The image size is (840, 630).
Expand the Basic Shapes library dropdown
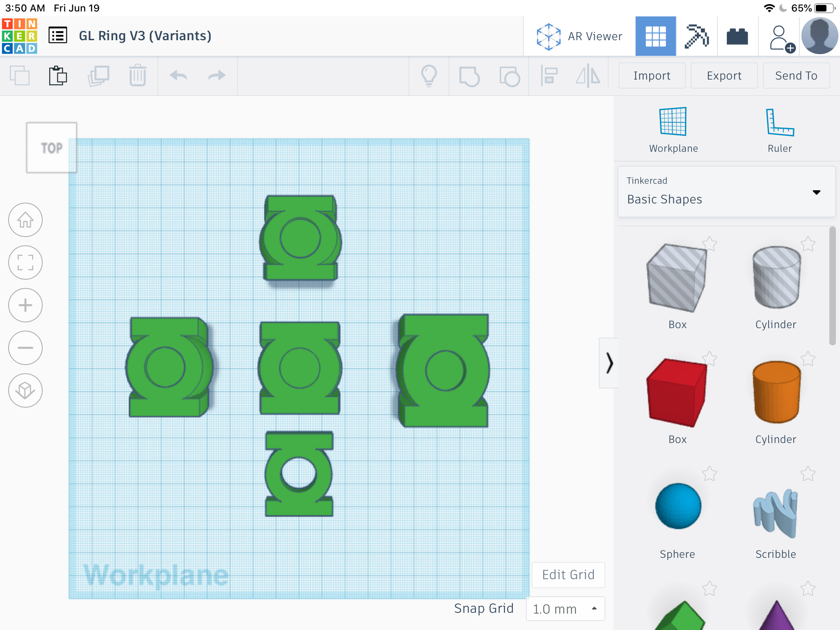726,192
